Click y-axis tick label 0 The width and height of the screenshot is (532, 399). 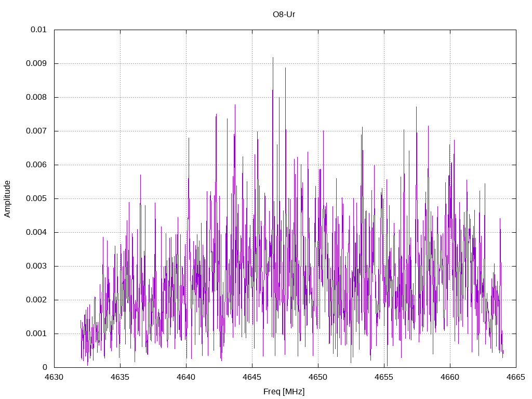[x=45, y=367]
